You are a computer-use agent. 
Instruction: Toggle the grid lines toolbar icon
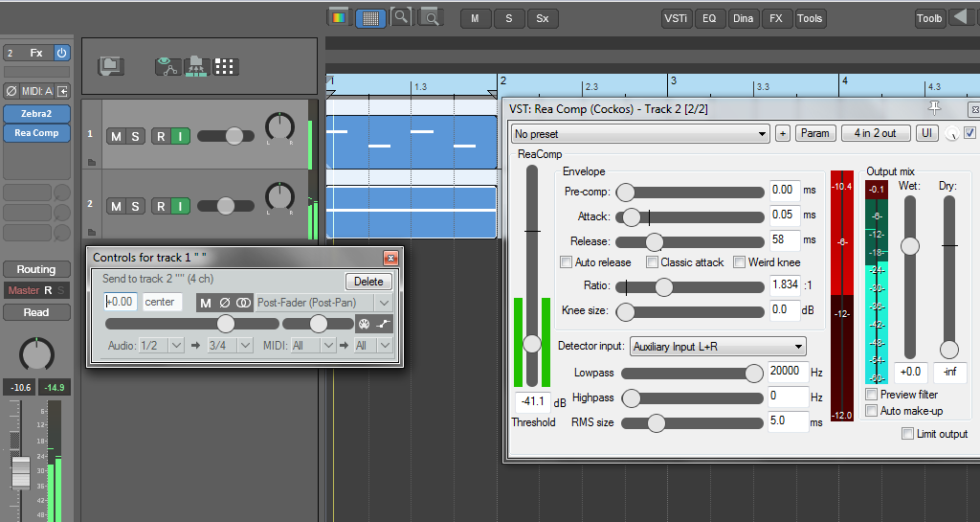[370, 18]
